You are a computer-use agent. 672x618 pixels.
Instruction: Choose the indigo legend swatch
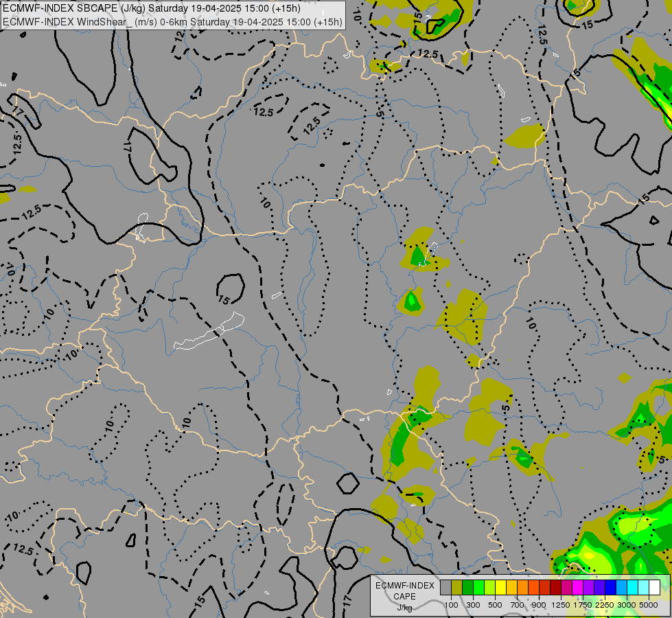(599, 587)
